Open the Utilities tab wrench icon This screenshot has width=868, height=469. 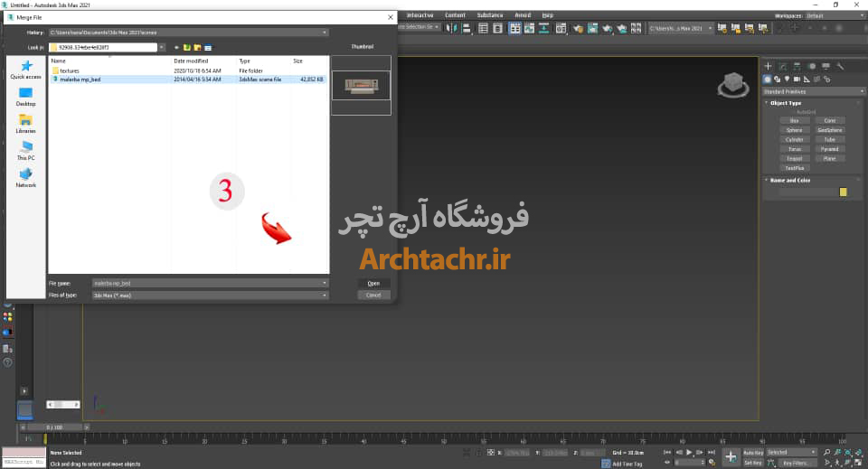pyautogui.click(x=840, y=66)
